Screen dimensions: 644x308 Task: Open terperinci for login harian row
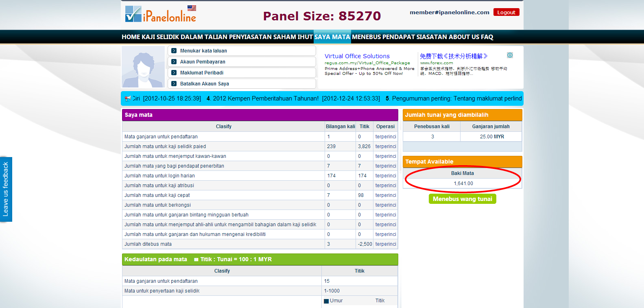tap(386, 176)
